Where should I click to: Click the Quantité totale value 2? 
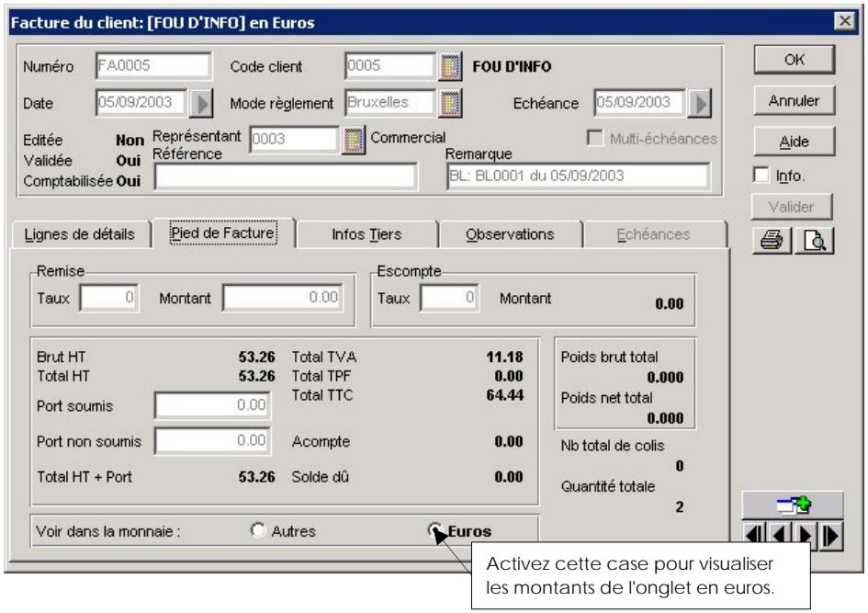tap(679, 506)
